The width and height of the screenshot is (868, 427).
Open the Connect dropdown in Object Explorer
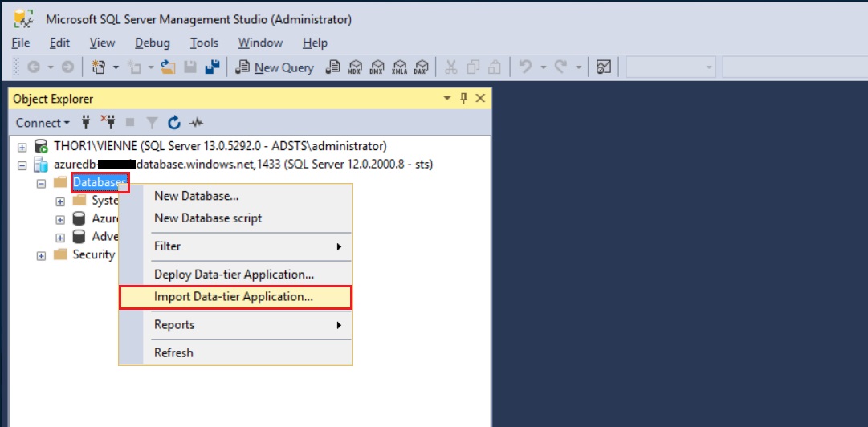[43, 123]
